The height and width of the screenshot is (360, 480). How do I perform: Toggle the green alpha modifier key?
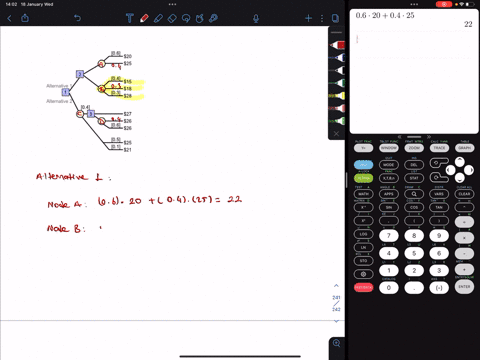pos(363,178)
